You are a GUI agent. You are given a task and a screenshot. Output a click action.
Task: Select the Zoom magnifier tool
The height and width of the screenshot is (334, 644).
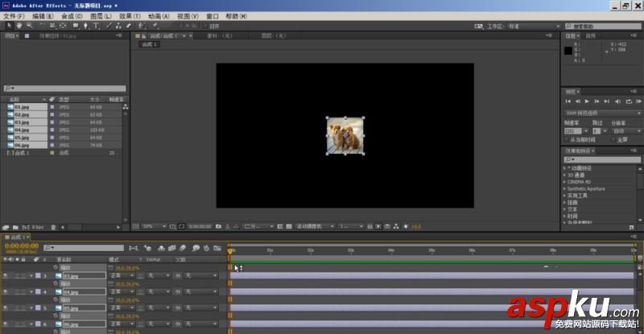pos(29,26)
